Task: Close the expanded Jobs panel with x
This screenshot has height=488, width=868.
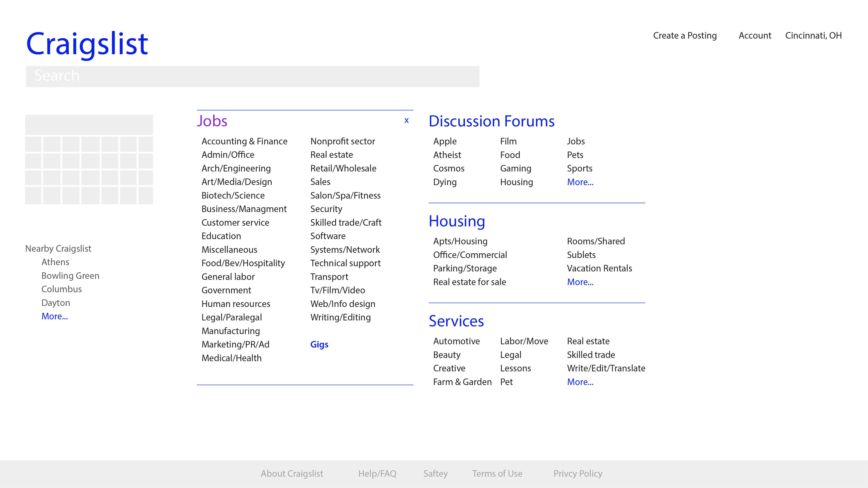Action: point(406,121)
